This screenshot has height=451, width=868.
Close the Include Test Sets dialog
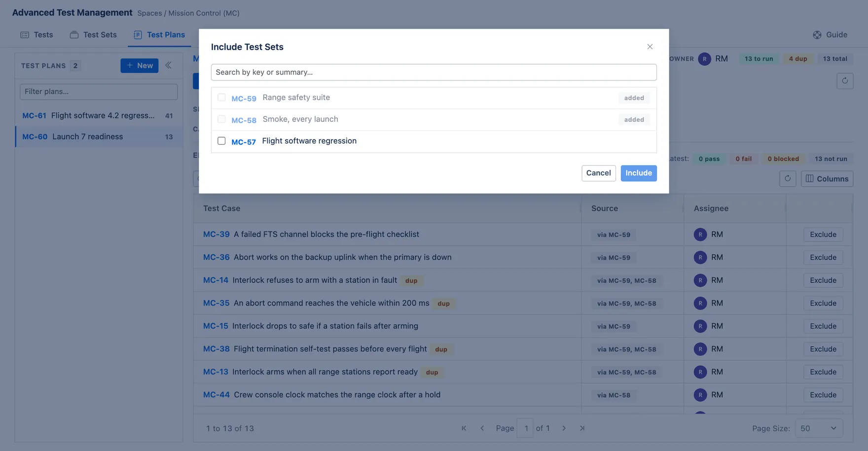point(650,47)
